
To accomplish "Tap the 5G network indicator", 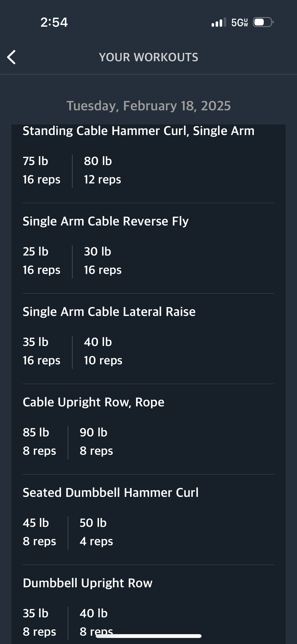I will coord(240,22).
